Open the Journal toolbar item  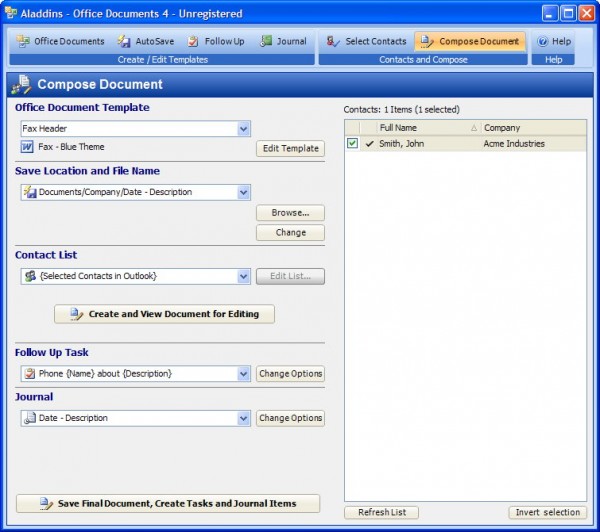pos(267,41)
